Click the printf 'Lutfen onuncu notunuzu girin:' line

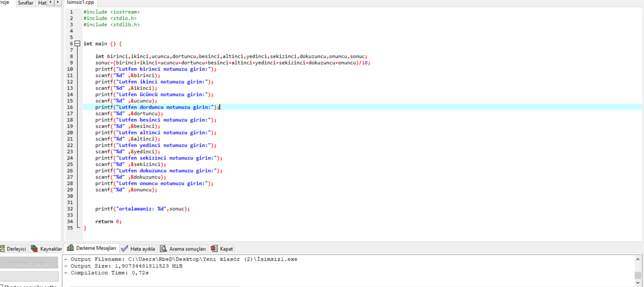click(x=154, y=184)
